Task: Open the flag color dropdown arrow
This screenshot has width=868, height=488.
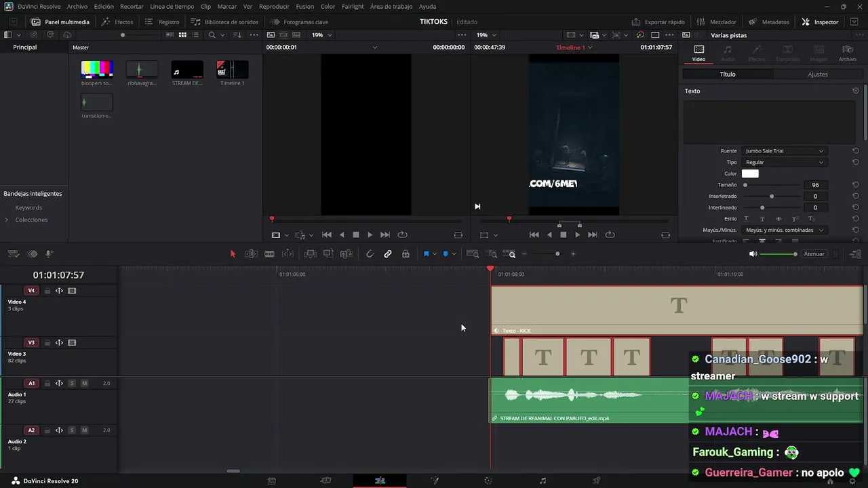Action: coord(435,253)
